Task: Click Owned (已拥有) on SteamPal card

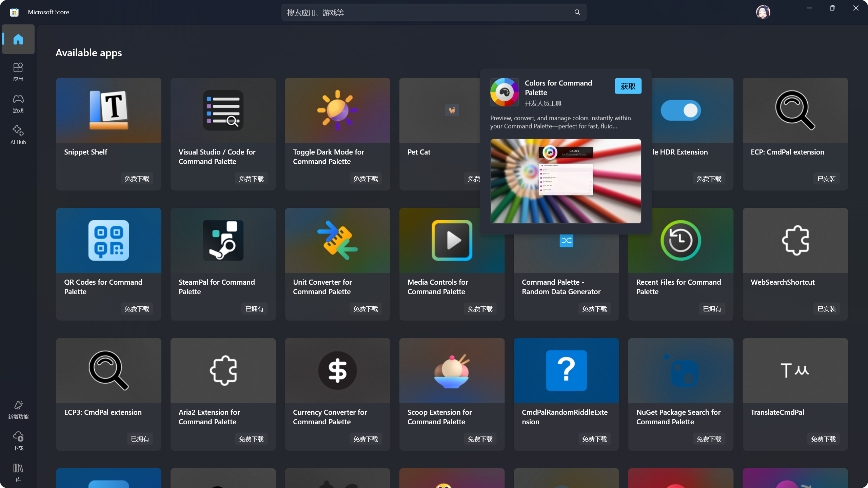Action: click(254, 309)
